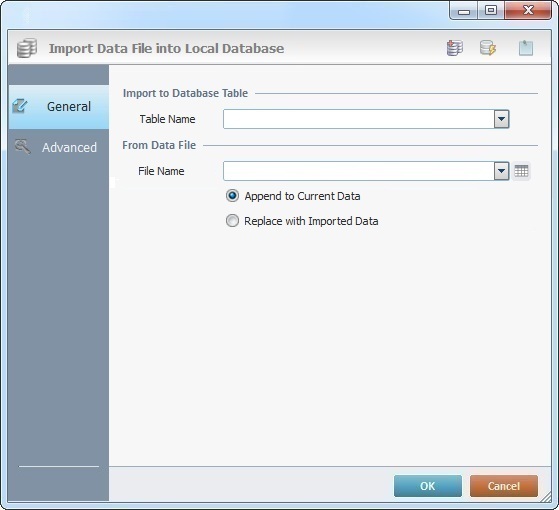Click the clipboard note icon in header
The height and width of the screenshot is (510, 559).
click(x=526, y=48)
